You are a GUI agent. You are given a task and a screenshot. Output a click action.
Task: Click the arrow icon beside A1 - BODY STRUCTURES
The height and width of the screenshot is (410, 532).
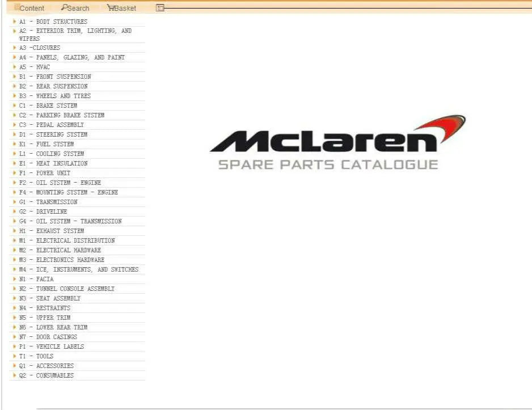click(x=14, y=21)
